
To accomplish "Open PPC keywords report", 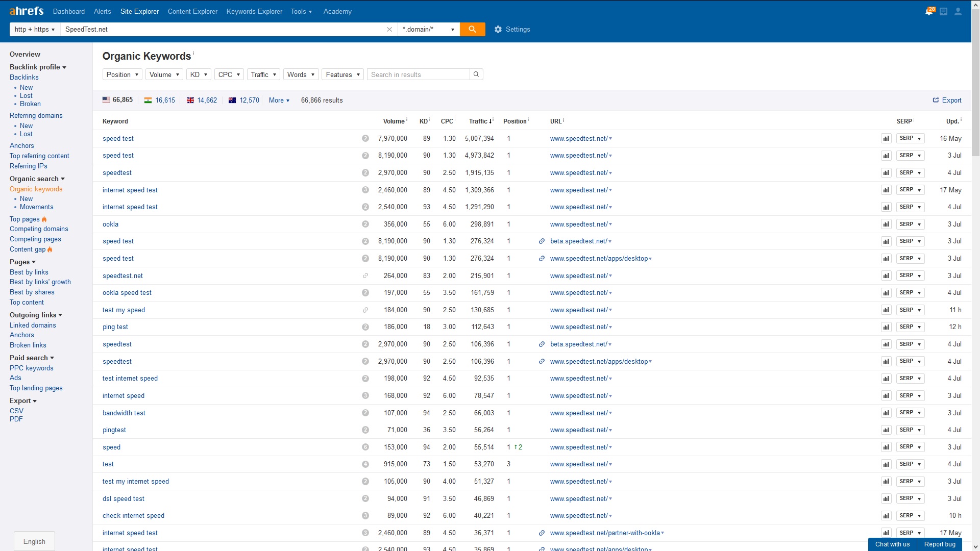I will 32,368.
